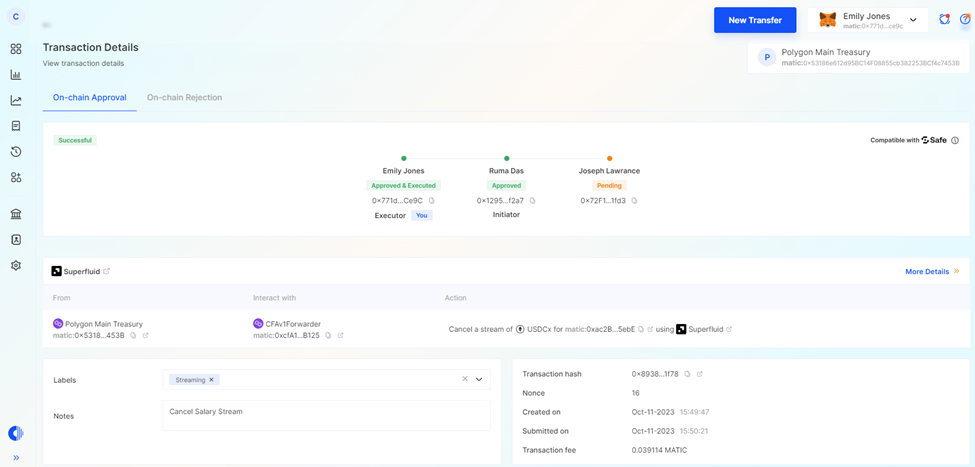Viewport: 975px width, 467px height.
Task: Open the dashboard grid icon in sidebar
Action: click(x=16, y=49)
